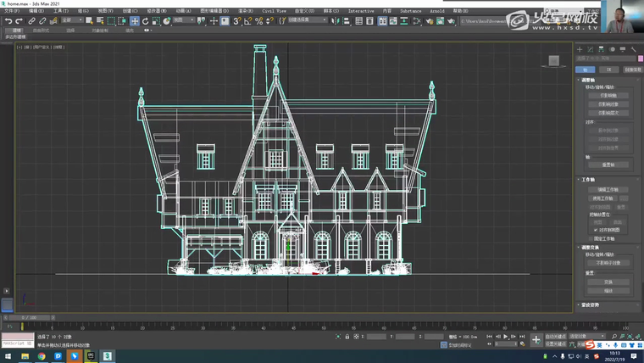Open the Create tab plus icon in command panel
Image resolution: width=644 pixels, height=363 pixels.
[x=580, y=49]
